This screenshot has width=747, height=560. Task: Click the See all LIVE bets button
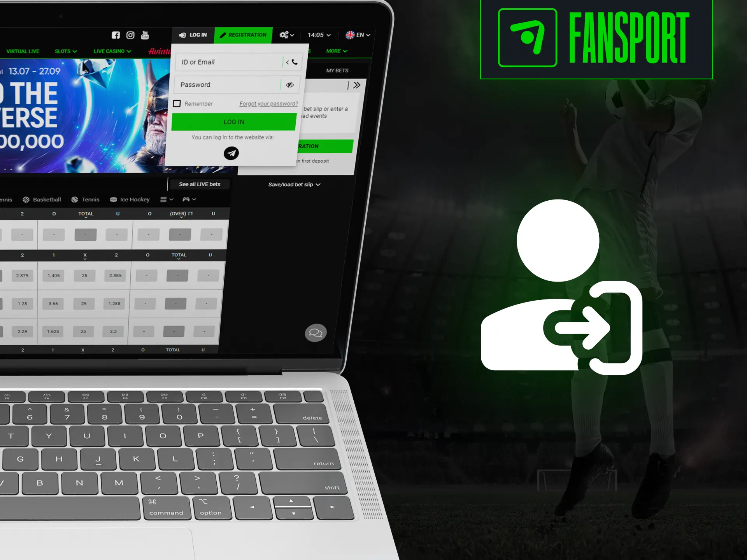[200, 184]
